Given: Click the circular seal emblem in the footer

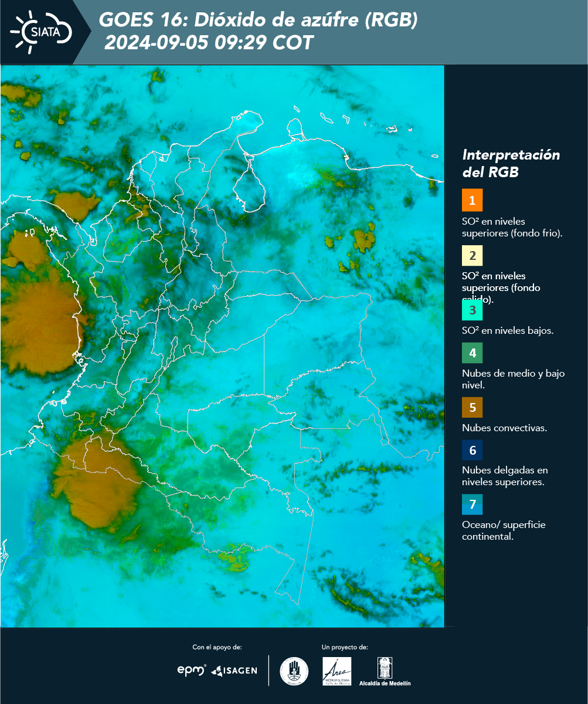Looking at the screenshot, I should [294, 671].
